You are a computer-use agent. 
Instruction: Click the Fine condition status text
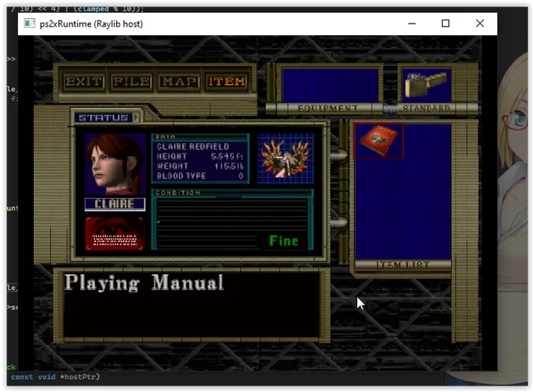283,241
